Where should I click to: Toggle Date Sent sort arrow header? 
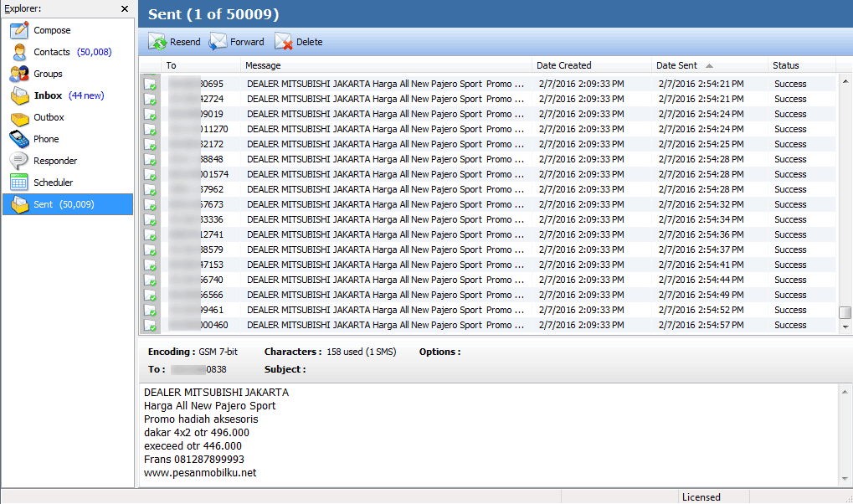click(709, 65)
